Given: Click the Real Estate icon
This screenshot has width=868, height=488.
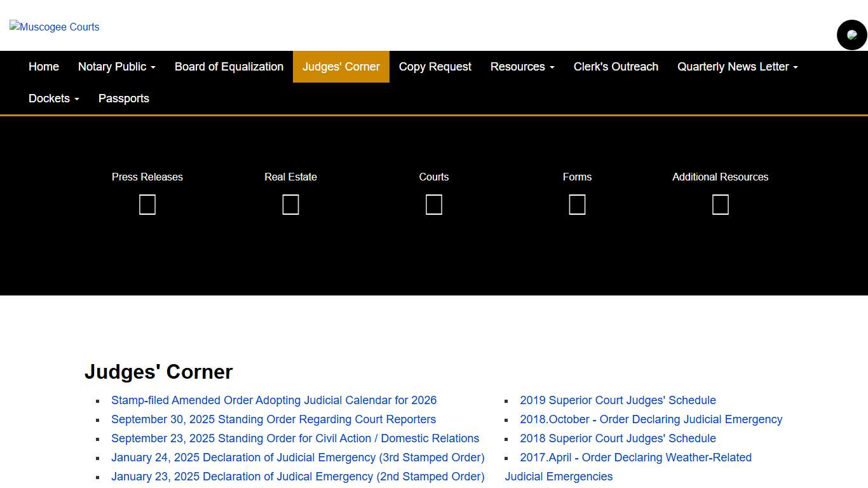Looking at the screenshot, I should coord(290,204).
